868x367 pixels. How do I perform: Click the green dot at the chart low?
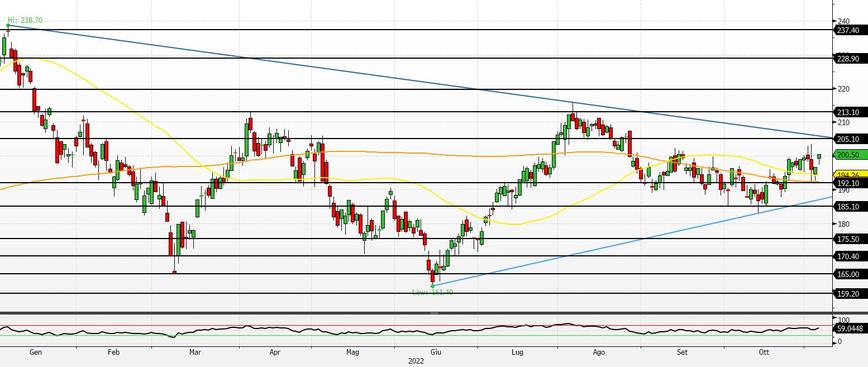(x=432, y=286)
